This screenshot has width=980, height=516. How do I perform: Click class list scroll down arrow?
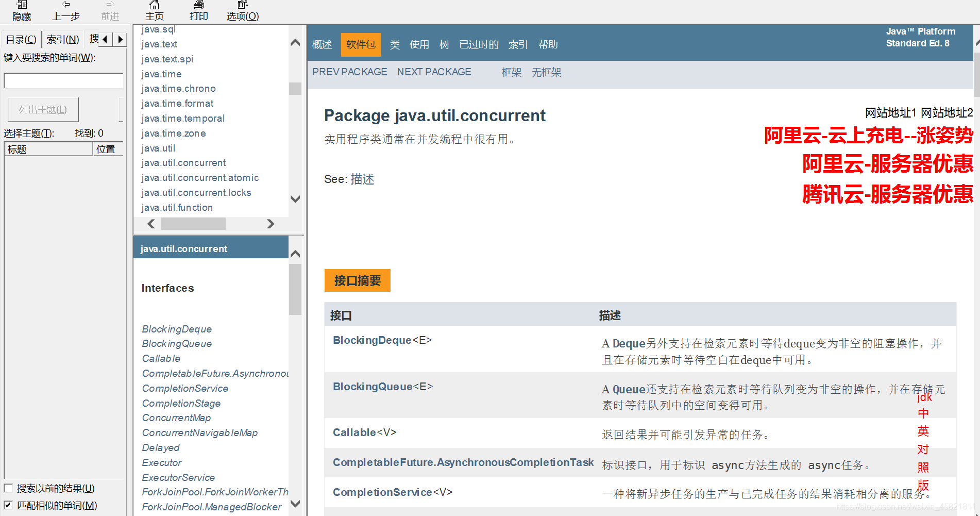[x=295, y=504]
